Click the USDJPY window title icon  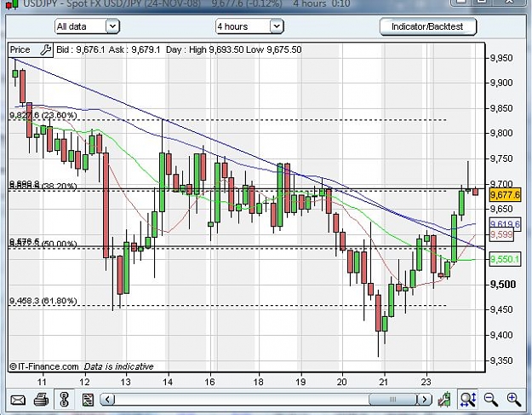(x=13, y=4)
